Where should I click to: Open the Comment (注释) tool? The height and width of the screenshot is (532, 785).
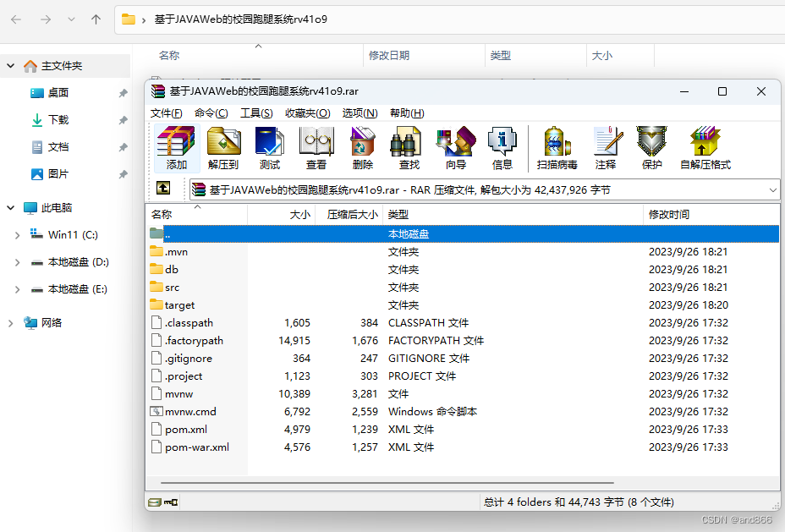coord(606,148)
